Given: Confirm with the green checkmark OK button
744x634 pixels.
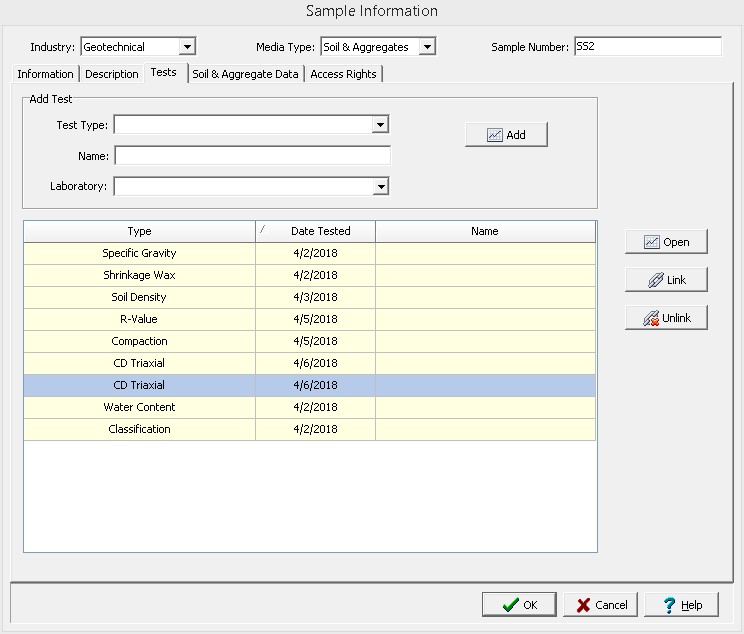Looking at the screenshot, I should click(x=519, y=604).
